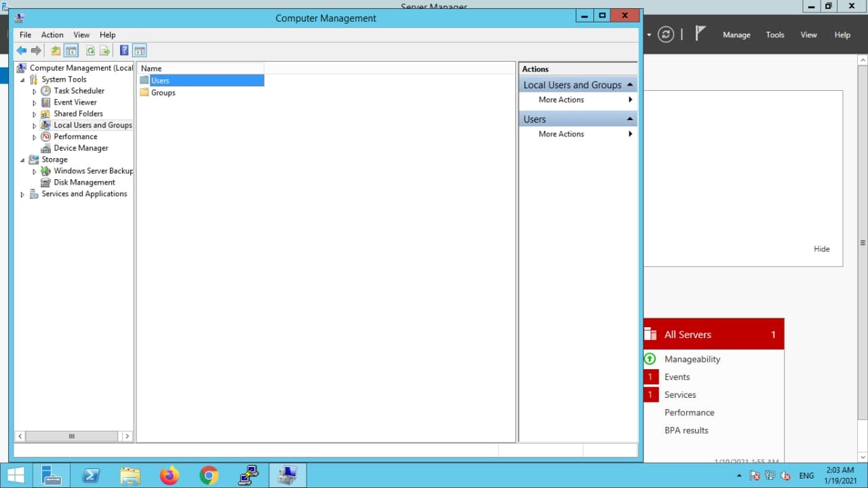Click the Refresh icon in MMC toolbar
The image size is (868, 488).
click(90, 51)
